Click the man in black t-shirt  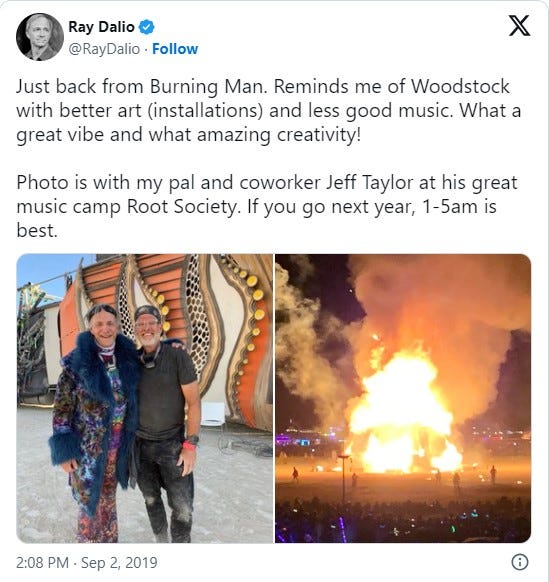(166, 419)
